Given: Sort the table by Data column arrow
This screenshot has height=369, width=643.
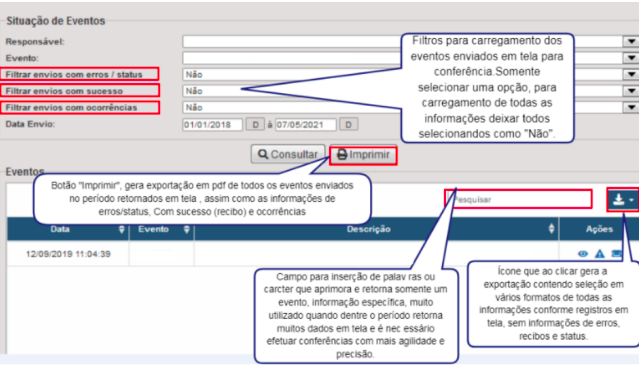Looking at the screenshot, I should pos(121,229).
